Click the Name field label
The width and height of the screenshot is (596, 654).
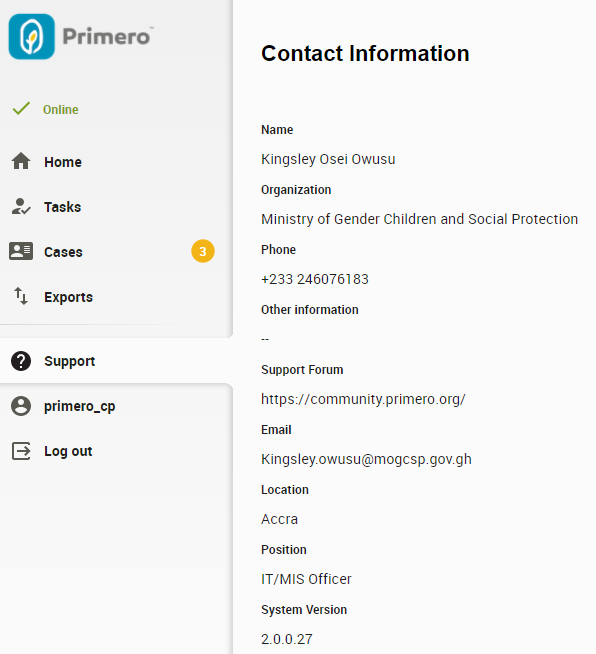point(277,130)
